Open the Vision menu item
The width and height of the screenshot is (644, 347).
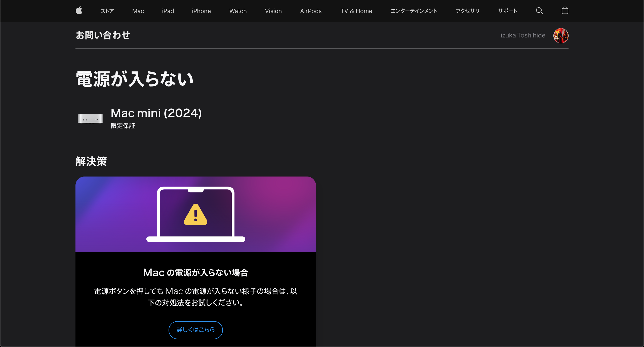273,11
